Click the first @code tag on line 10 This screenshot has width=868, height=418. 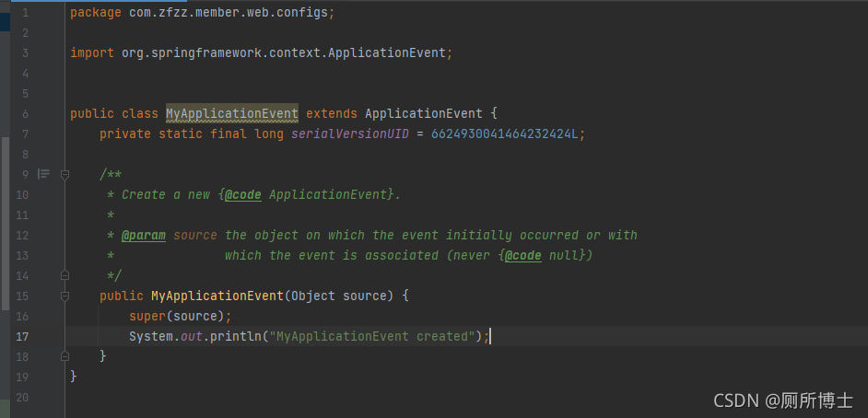point(242,195)
